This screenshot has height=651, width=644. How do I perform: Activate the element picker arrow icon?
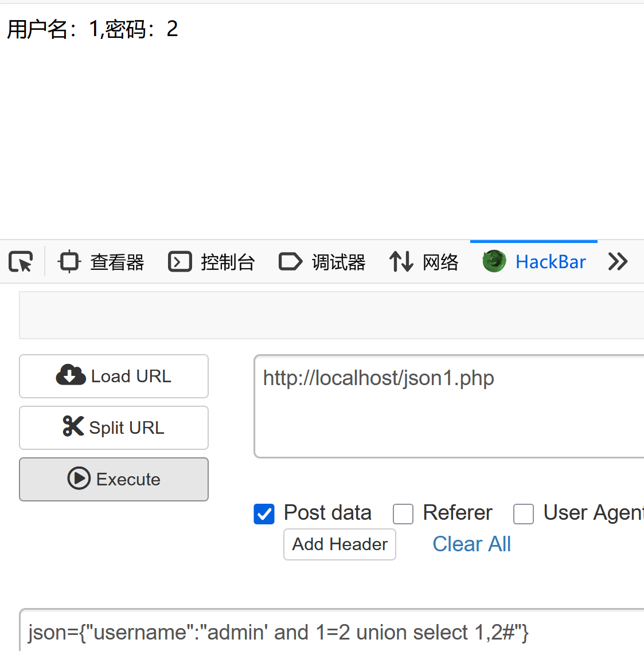coord(21,262)
